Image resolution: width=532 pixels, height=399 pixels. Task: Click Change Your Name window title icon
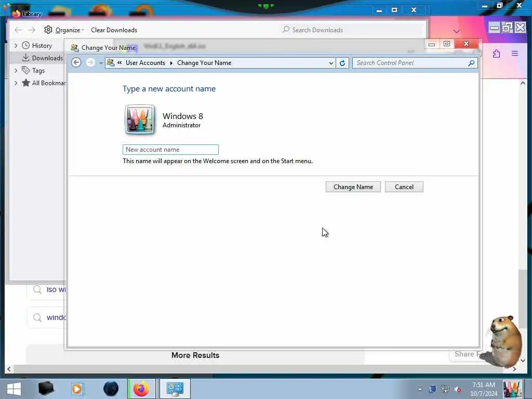pos(75,48)
